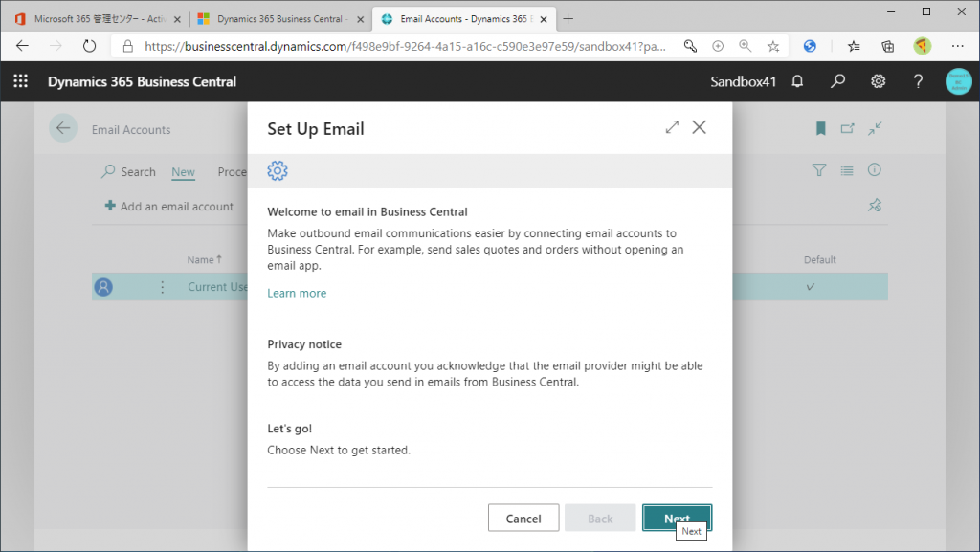Screen dimensions: 980x552
Task: Click the Email Accounts page title
Action: [131, 130]
